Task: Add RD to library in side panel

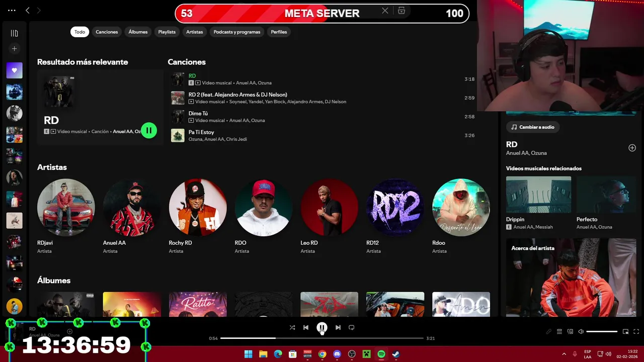Action: [x=632, y=148]
